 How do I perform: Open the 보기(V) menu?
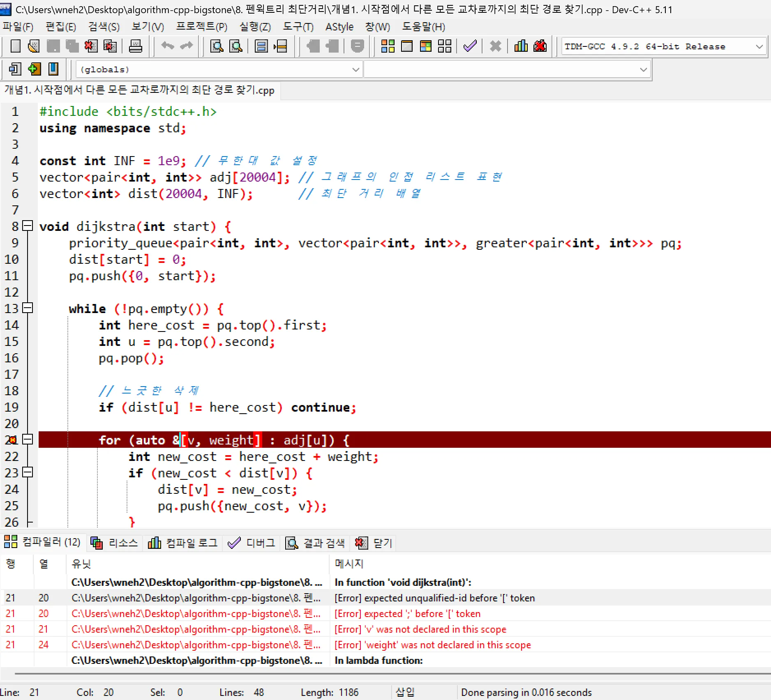[x=148, y=27]
